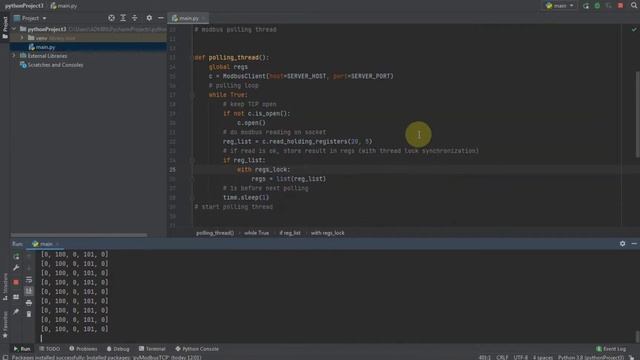Click the Run console vertical scrollbar

tap(638, 336)
